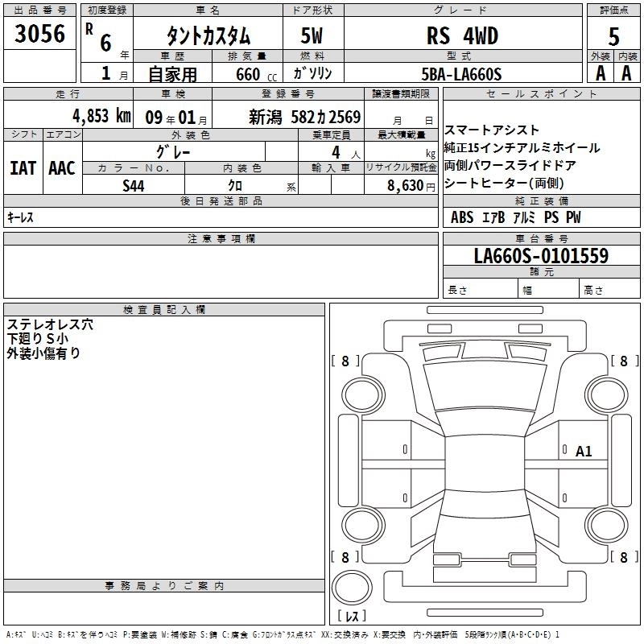The width and height of the screenshot is (644, 644).
Task: Select the ステレオレス穴 inspector note
Action: tap(50, 324)
